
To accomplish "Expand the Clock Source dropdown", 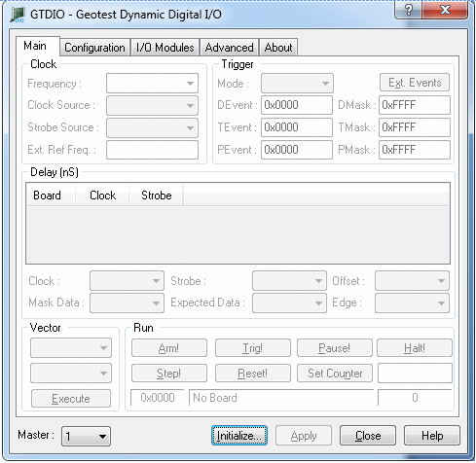I will [x=152, y=105].
